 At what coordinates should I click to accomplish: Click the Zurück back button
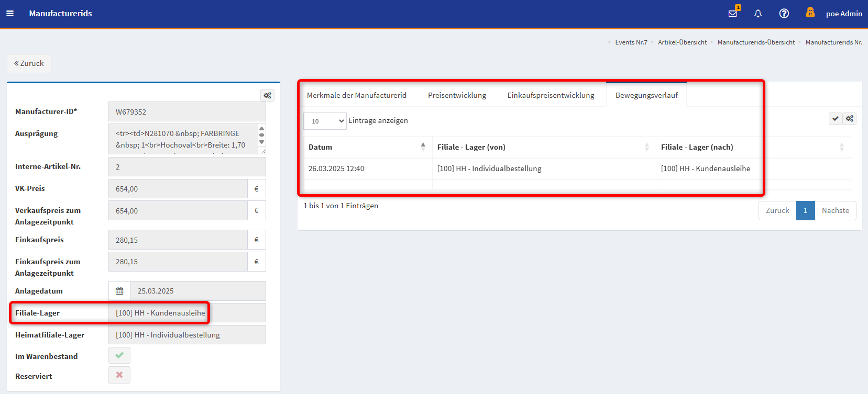[x=29, y=63]
